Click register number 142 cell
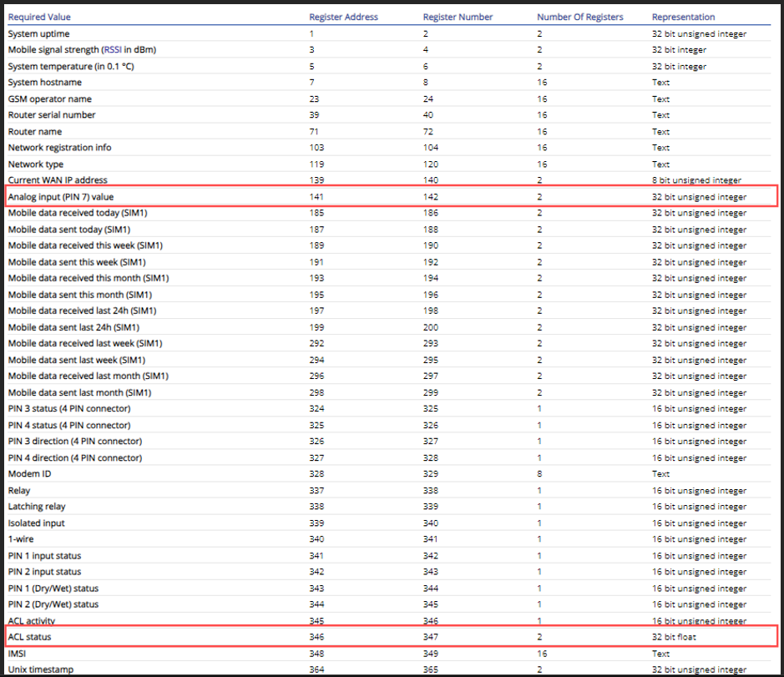Viewport: 784px width, 677px height. 431,197
